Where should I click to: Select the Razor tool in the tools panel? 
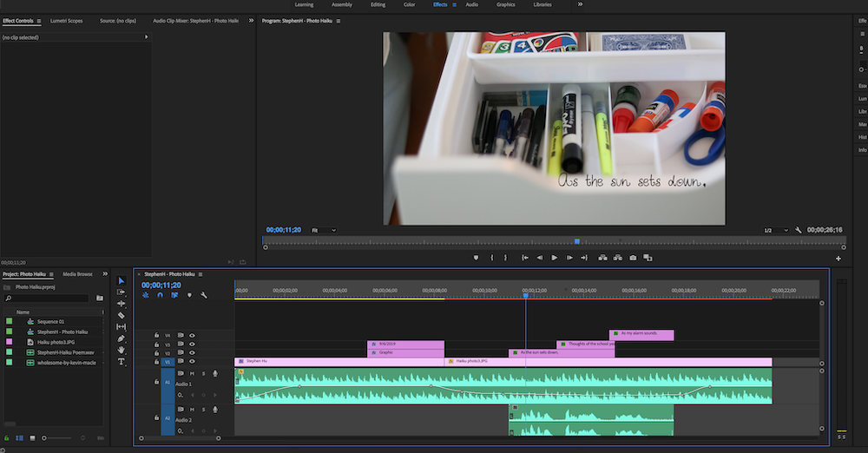pos(122,315)
